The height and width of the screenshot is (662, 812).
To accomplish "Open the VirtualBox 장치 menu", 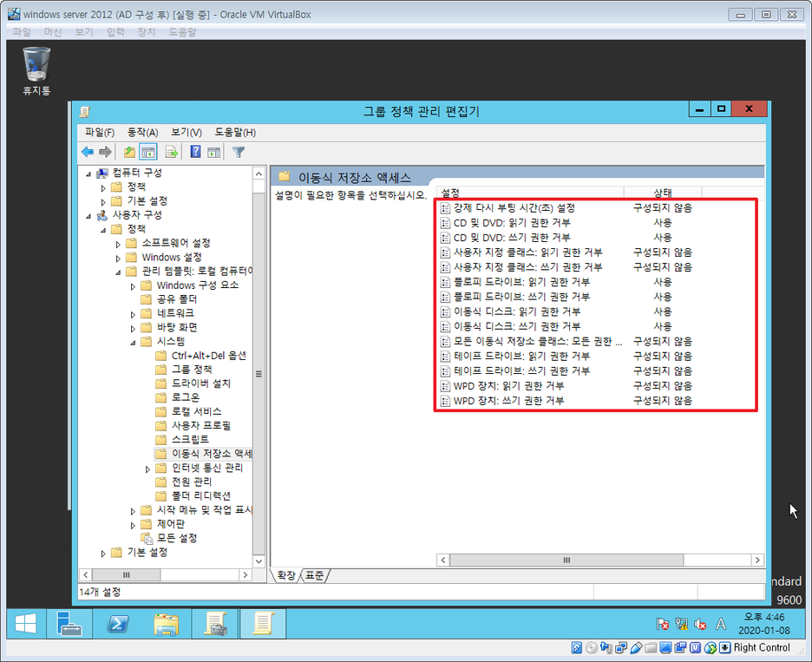I will coord(146,32).
